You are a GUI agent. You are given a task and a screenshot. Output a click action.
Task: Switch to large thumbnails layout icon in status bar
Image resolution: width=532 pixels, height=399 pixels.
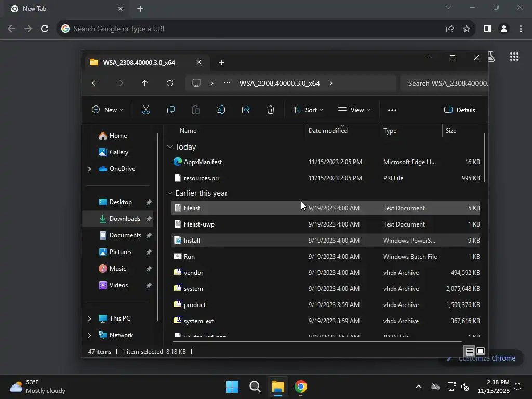[481, 352]
